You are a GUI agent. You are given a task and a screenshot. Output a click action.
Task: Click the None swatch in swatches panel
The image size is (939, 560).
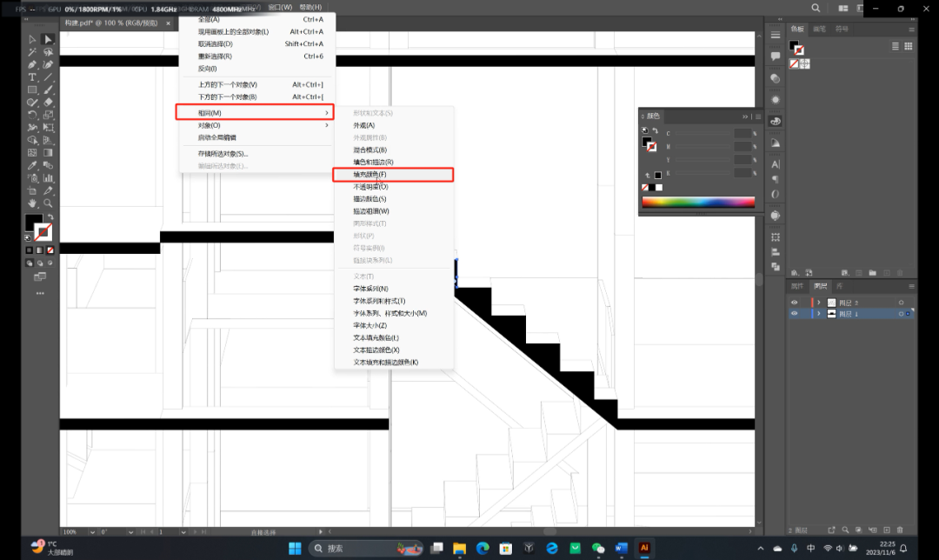[x=794, y=63]
